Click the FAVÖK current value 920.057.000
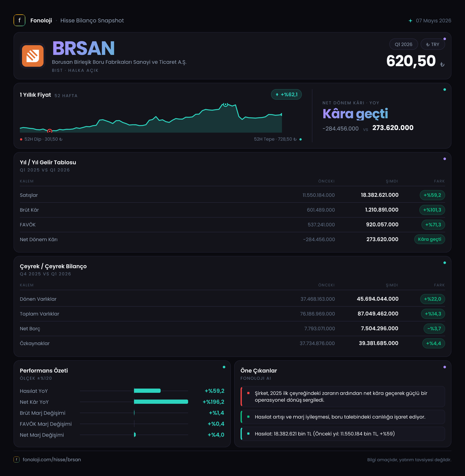The image size is (465, 476). pos(382,225)
